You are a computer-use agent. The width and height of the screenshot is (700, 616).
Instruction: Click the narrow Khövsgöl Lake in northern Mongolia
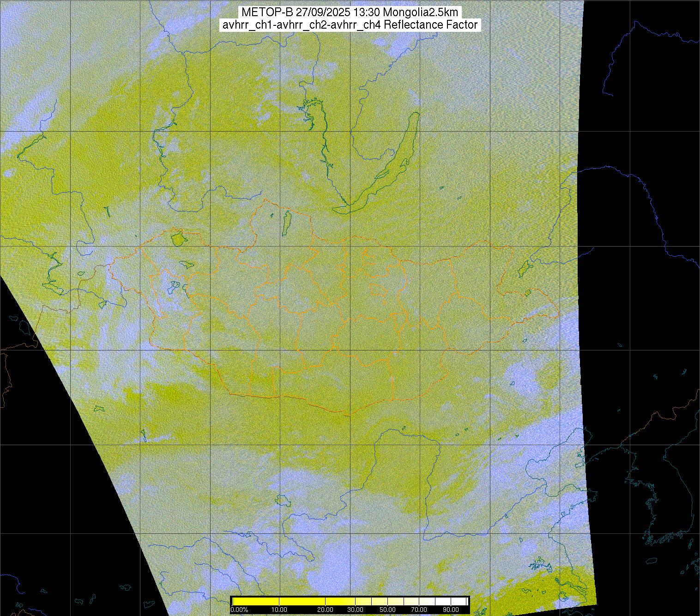(x=287, y=222)
